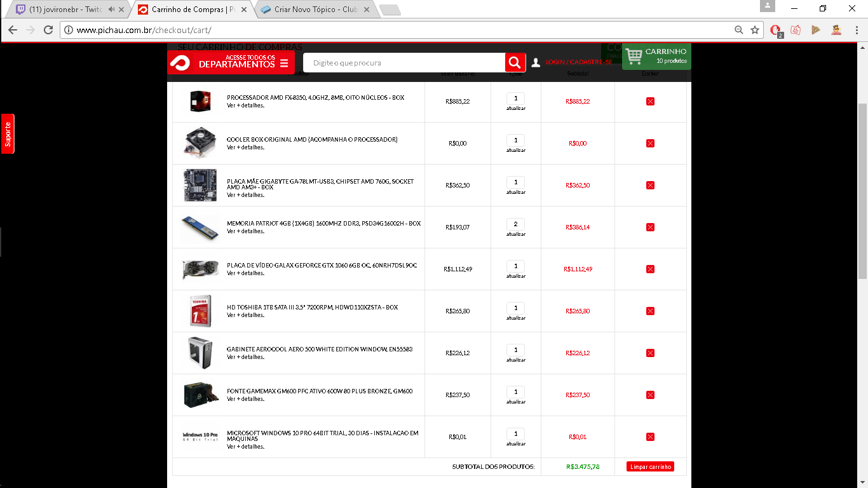
Task: Click the Pichau logo icon
Action: pyautogui.click(x=180, y=63)
